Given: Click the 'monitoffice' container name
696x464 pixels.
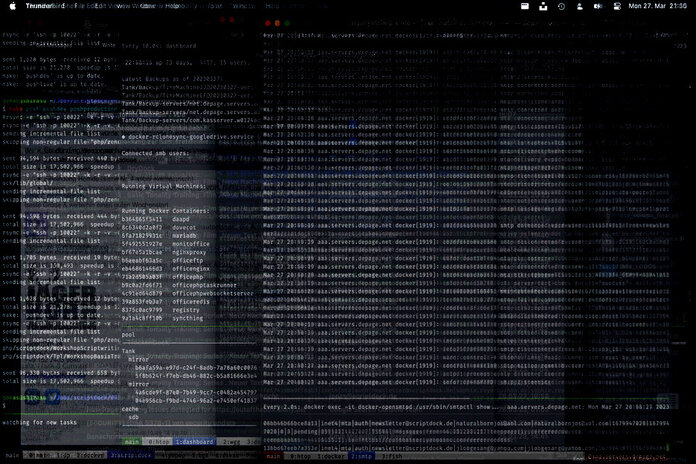Looking at the screenshot, I should pos(191,244).
